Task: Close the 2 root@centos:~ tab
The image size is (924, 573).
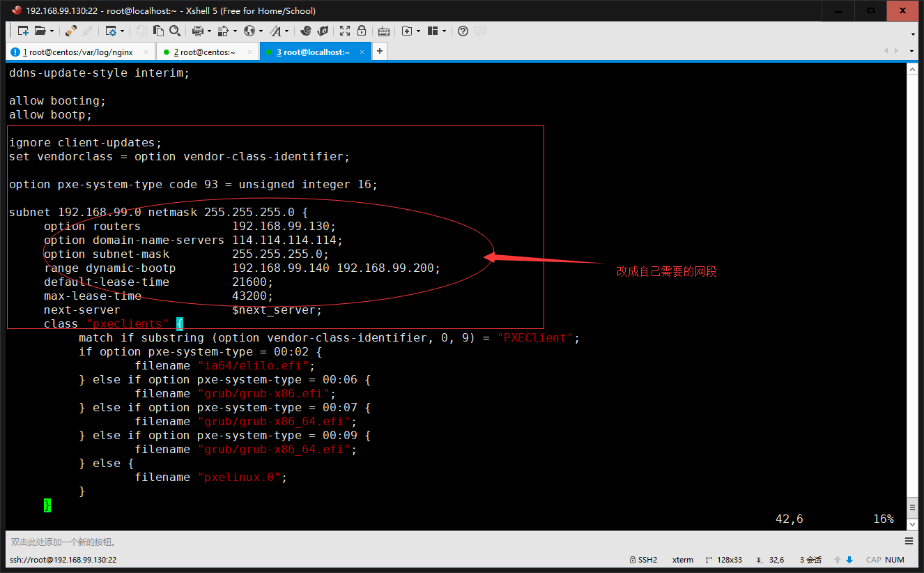Action: click(249, 52)
